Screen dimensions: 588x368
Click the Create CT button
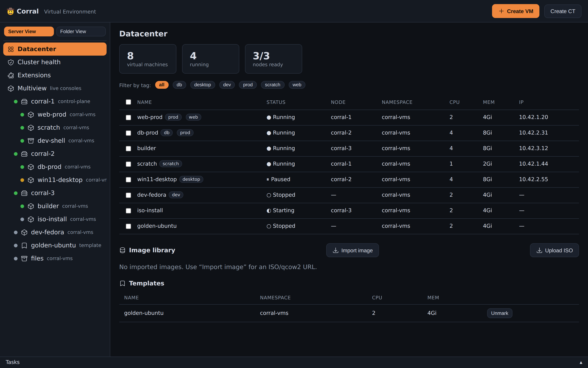click(563, 11)
